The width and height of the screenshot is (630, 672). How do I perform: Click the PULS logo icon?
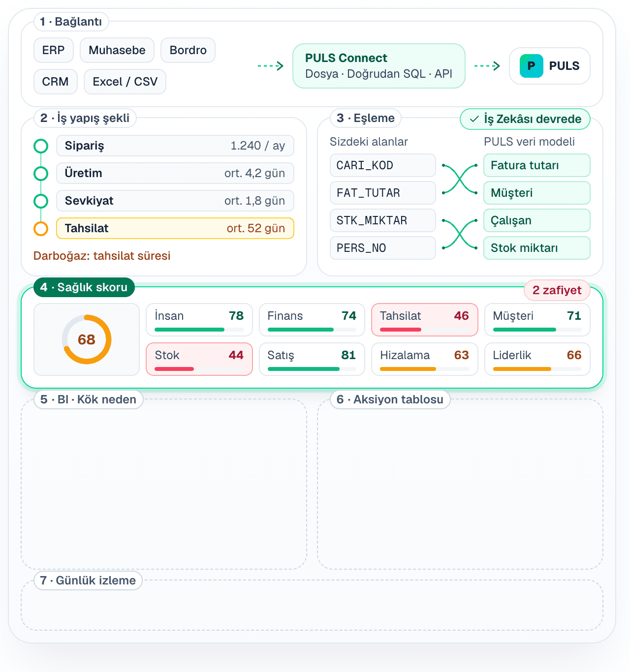(x=532, y=66)
